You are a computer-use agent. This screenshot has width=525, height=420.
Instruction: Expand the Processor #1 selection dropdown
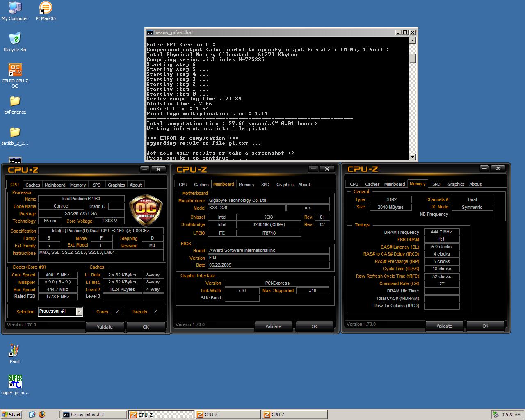[79, 312]
